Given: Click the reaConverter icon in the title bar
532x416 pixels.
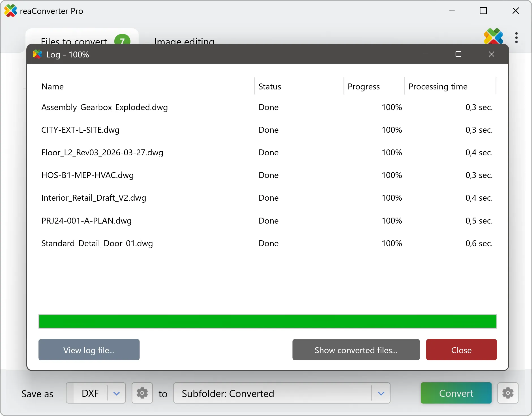Looking at the screenshot, I should click(x=10, y=11).
